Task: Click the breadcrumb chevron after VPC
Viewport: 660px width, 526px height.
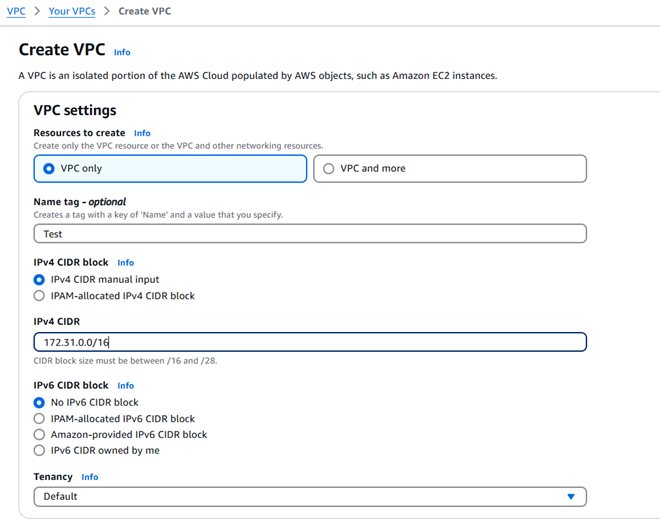Action: (x=37, y=11)
